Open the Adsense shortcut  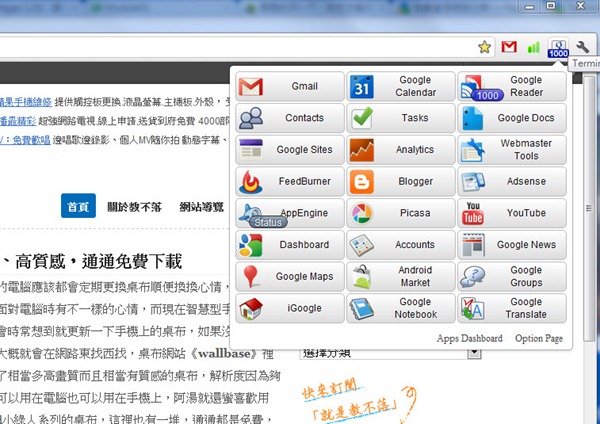coord(512,181)
